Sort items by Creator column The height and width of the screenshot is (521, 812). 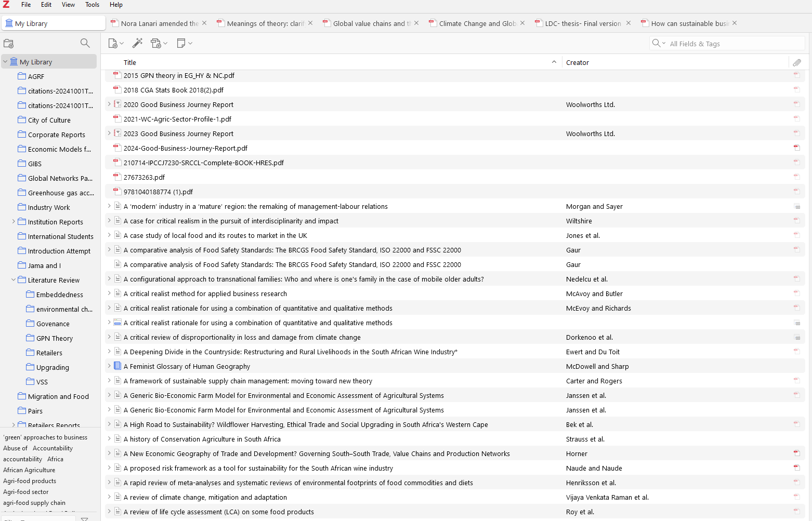[675, 62]
